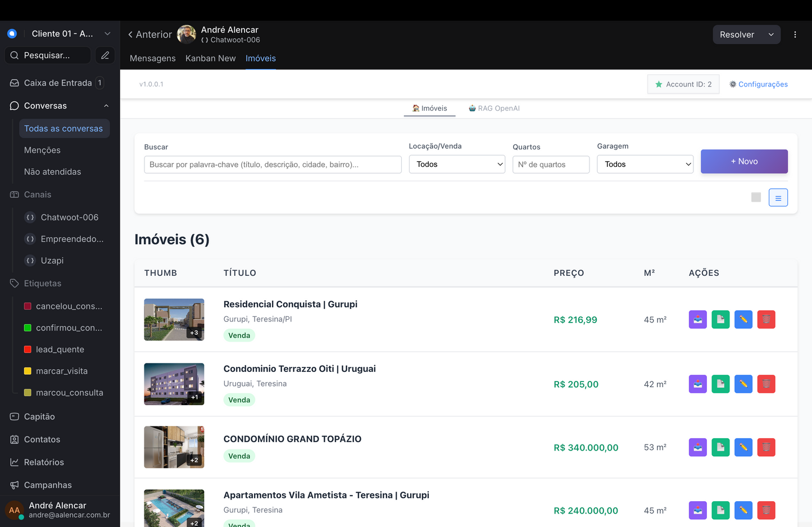This screenshot has width=812, height=527.
Task: Open the compose pencil icon beside Pesquisar
Action: [105, 55]
